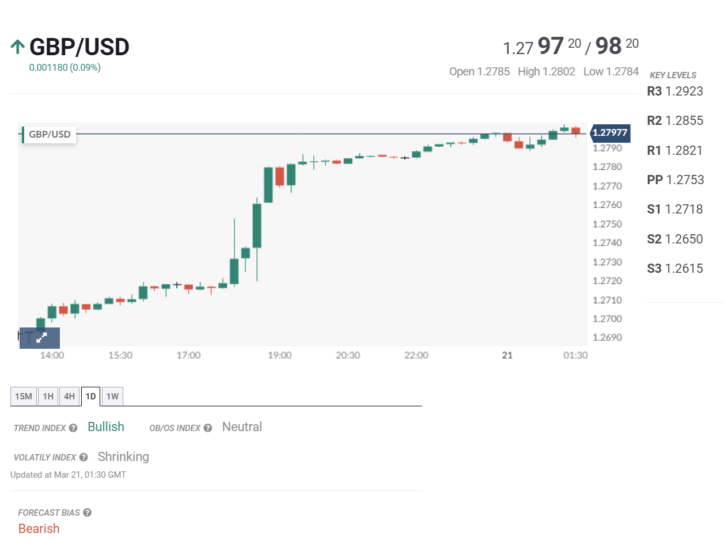Open Trend Index help question mark
This screenshot has height=560, width=728.
(x=73, y=428)
